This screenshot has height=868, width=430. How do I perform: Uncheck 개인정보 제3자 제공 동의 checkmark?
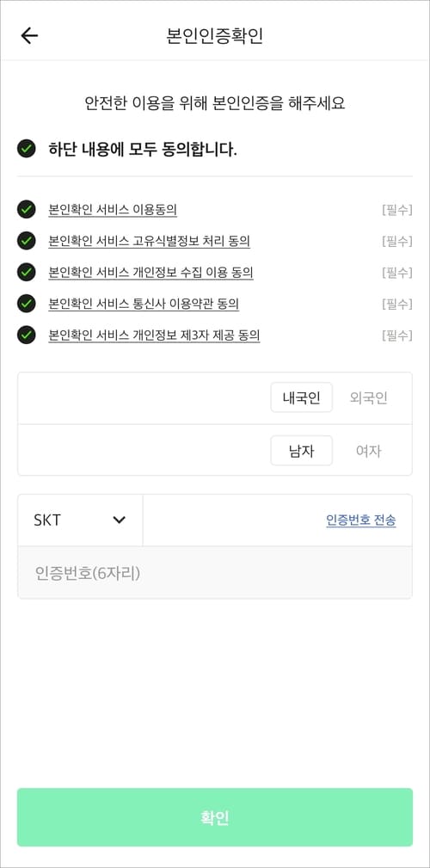coord(27,335)
